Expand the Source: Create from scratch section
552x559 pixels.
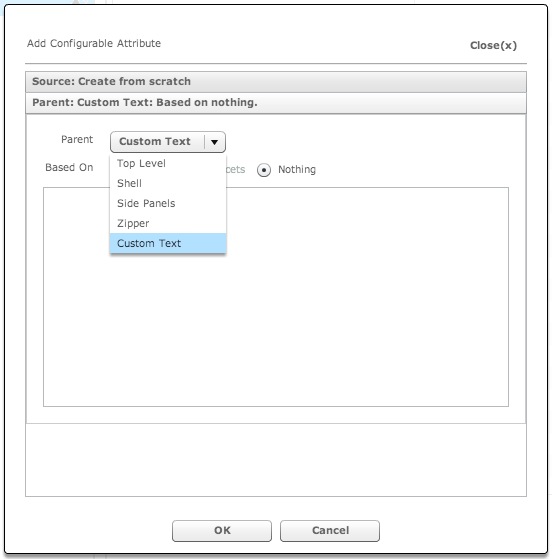click(x=276, y=82)
